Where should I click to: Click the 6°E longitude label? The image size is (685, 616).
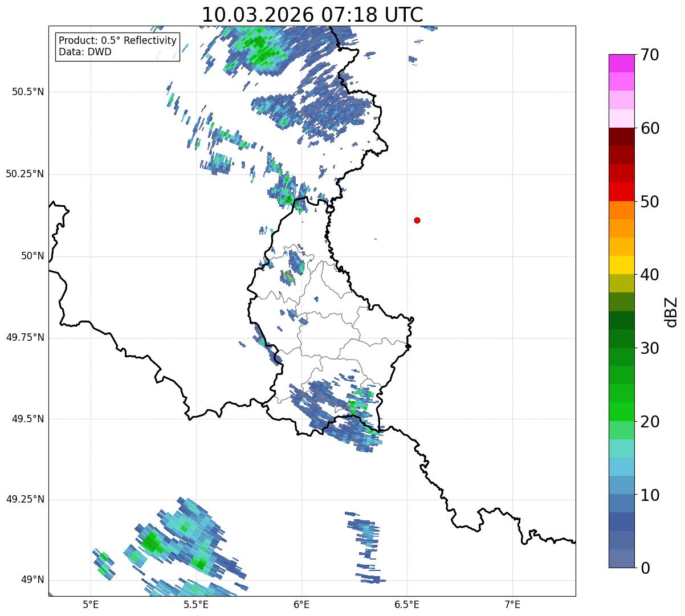(301, 604)
